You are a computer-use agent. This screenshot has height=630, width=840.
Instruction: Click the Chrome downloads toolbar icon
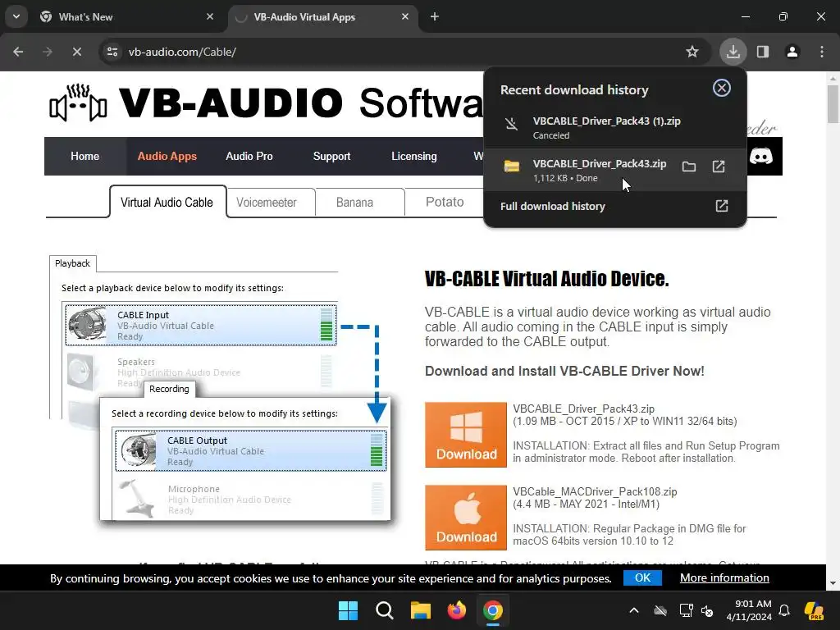733,52
